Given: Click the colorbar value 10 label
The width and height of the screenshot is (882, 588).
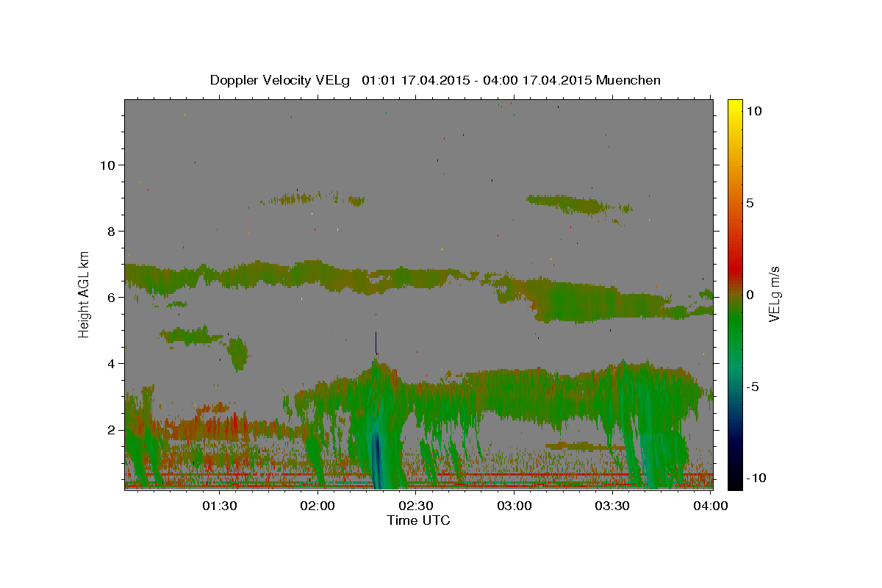Looking at the screenshot, I should point(754,110).
